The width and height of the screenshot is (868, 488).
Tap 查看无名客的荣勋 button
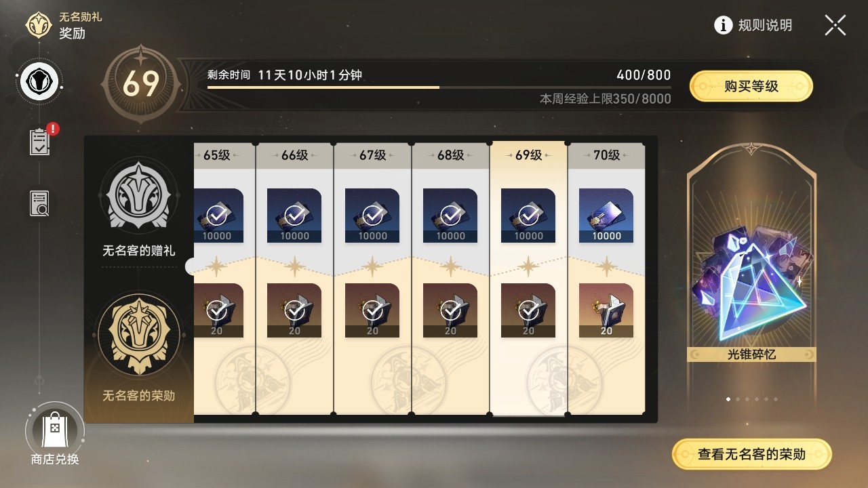tap(751, 454)
